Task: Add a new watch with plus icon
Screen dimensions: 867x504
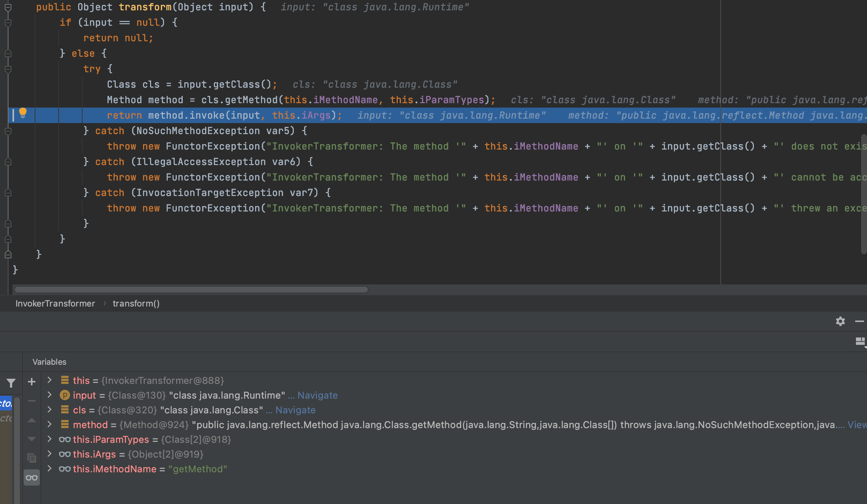Action: (32, 382)
